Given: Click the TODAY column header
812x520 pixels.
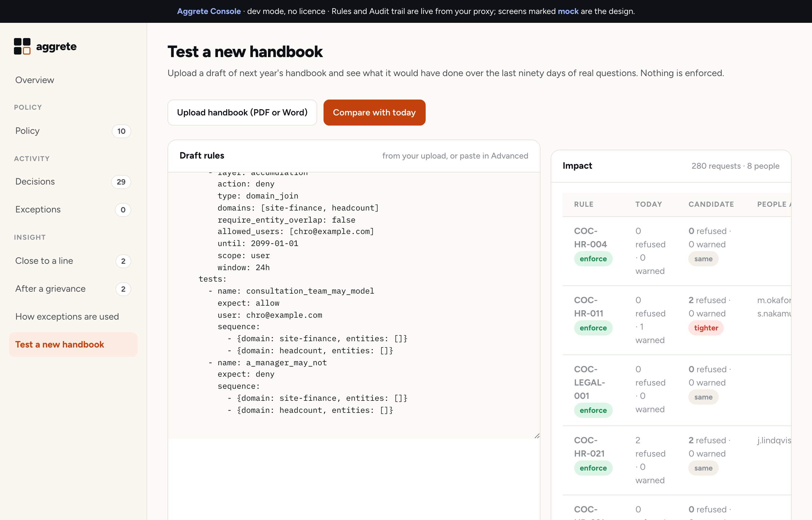Looking at the screenshot, I should (649, 204).
